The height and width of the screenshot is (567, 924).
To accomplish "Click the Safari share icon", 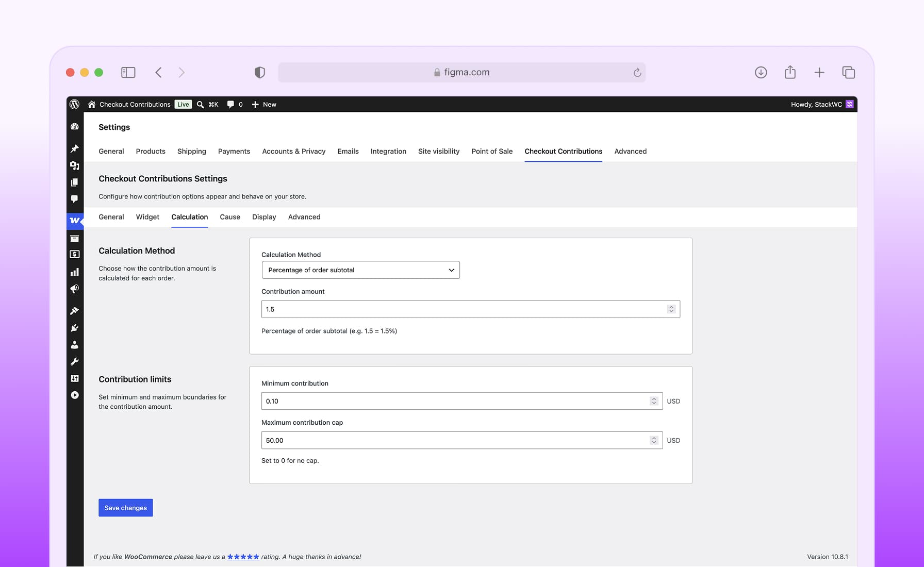I will (790, 72).
